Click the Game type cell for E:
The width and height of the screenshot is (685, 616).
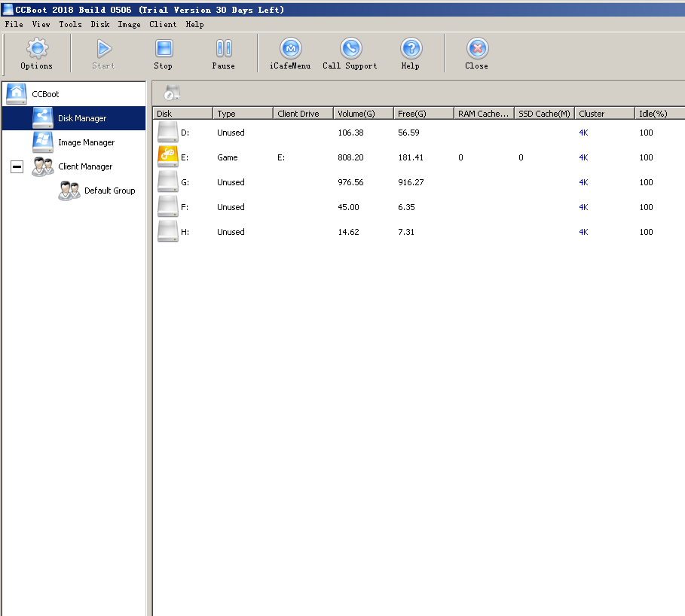point(227,157)
